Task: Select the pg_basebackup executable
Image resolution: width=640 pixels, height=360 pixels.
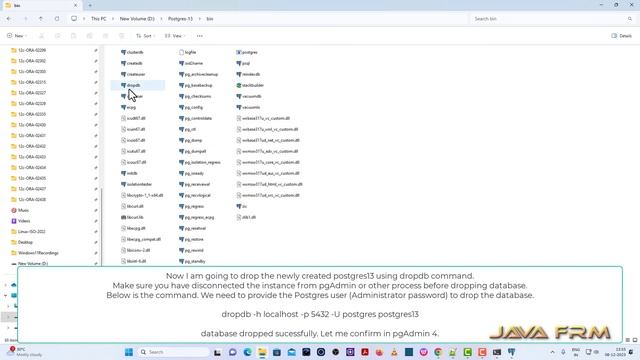Action: pyautogui.click(x=196, y=85)
